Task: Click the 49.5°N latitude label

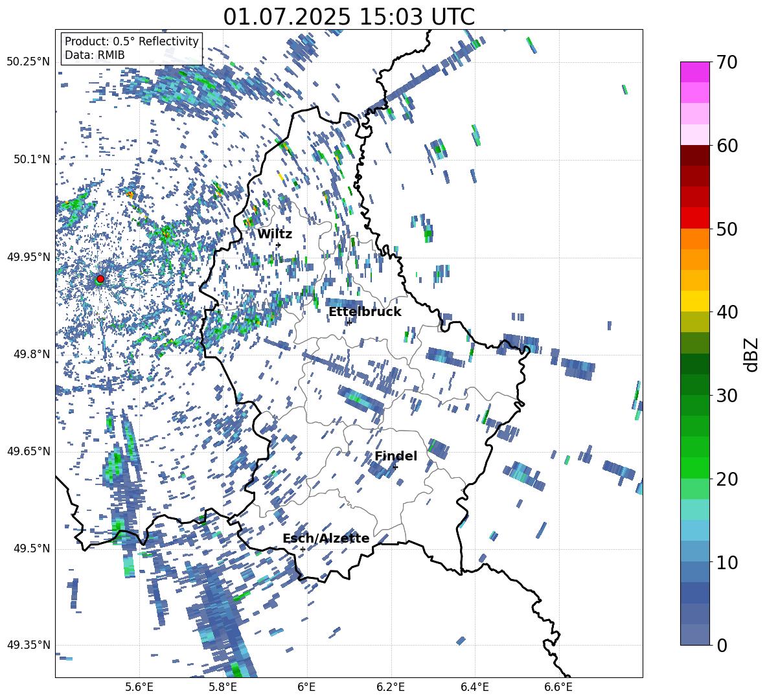Action: tap(31, 548)
